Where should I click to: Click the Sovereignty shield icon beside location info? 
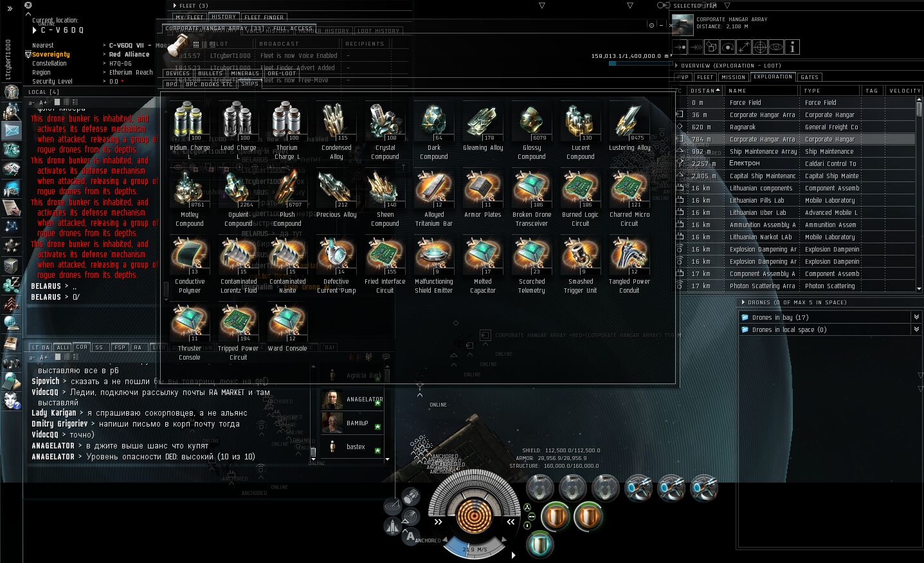click(x=28, y=55)
